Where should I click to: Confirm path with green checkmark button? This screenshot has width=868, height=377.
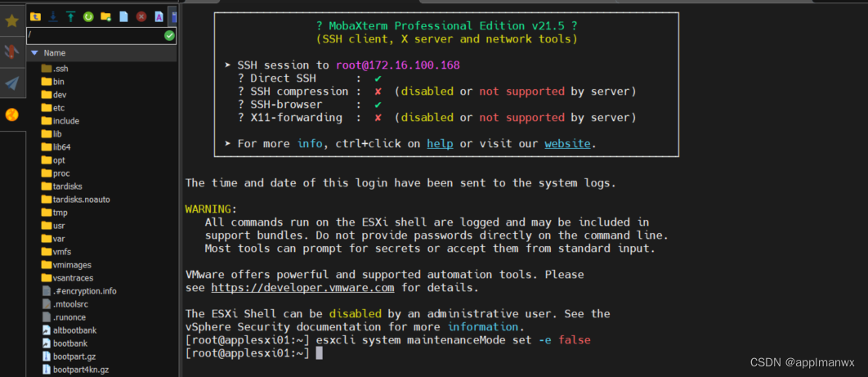click(x=169, y=35)
